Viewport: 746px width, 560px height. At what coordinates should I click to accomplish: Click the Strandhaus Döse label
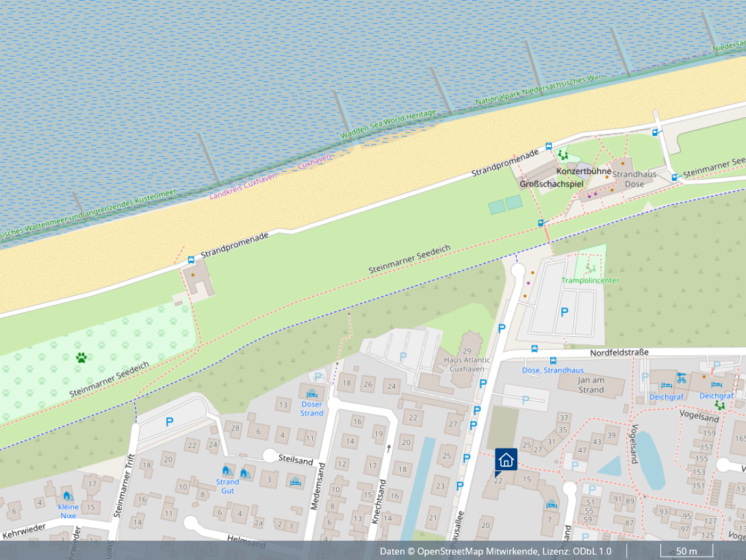tap(634, 179)
